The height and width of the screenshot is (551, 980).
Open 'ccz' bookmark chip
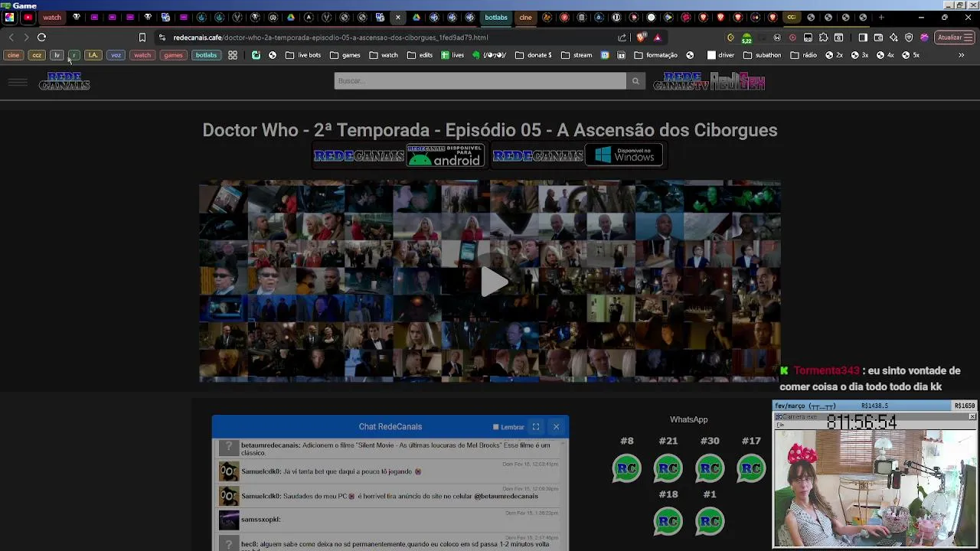(37, 55)
